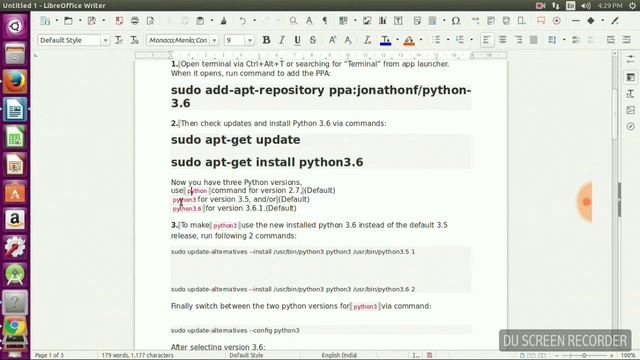Align text left

[487, 40]
